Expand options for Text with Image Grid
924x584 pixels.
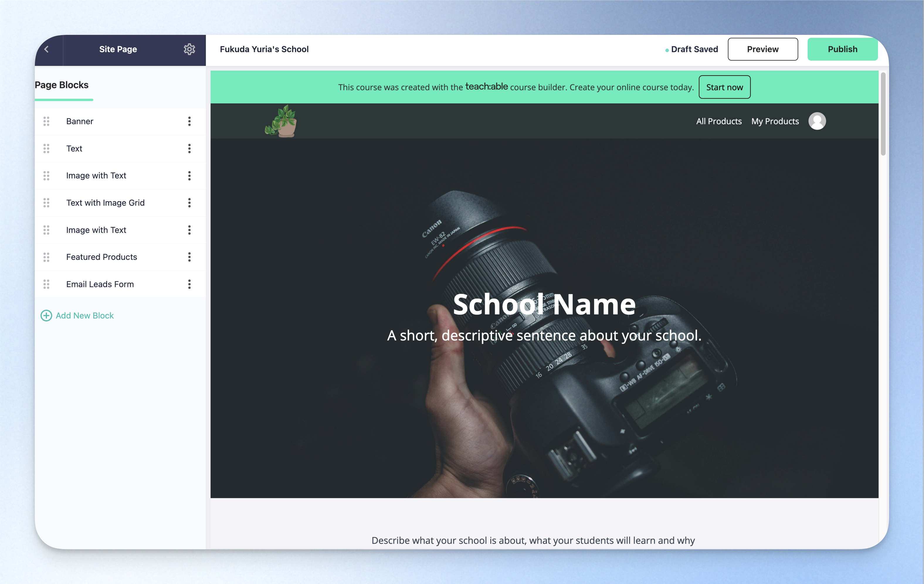pos(189,203)
